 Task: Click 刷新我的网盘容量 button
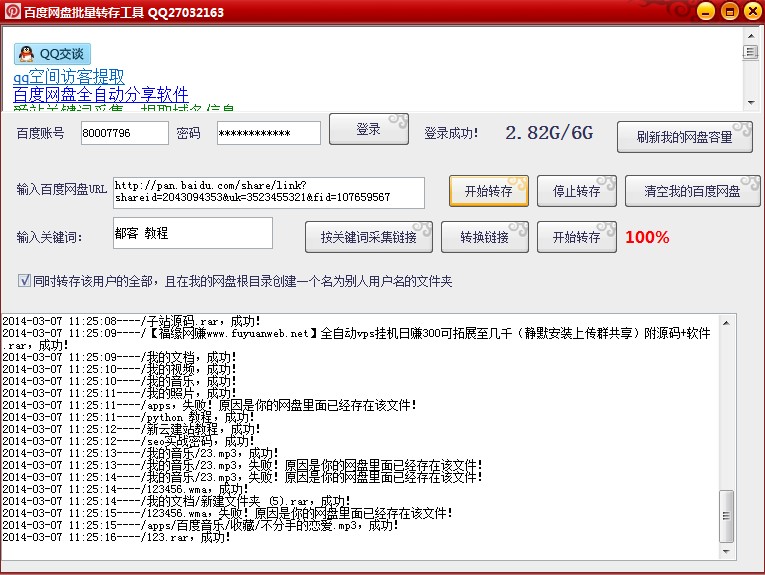coord(684,137)
